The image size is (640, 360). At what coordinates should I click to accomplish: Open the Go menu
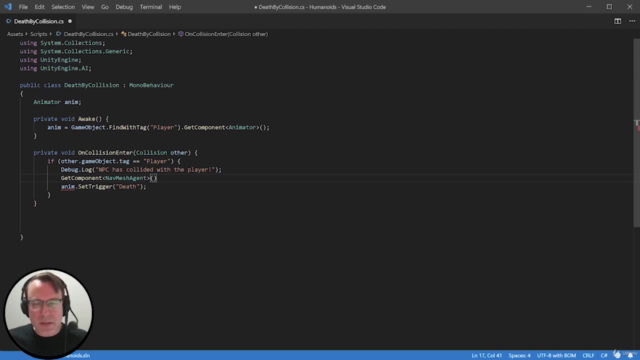105,7
